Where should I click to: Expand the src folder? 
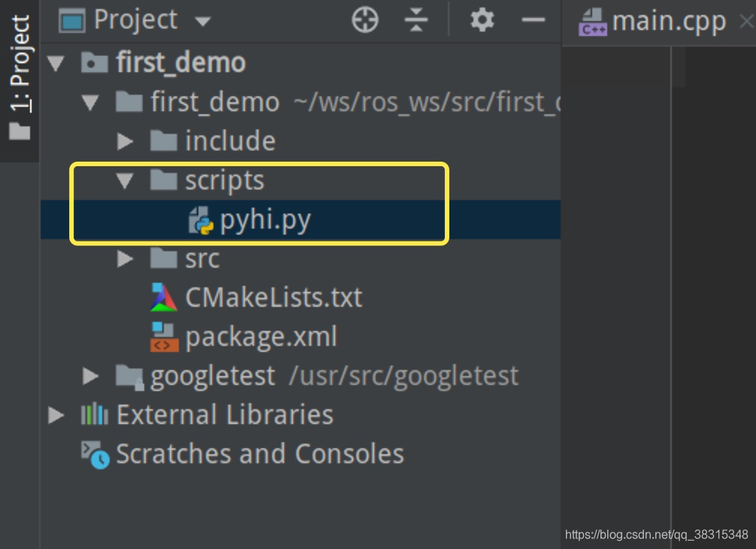tap(125, 259)
